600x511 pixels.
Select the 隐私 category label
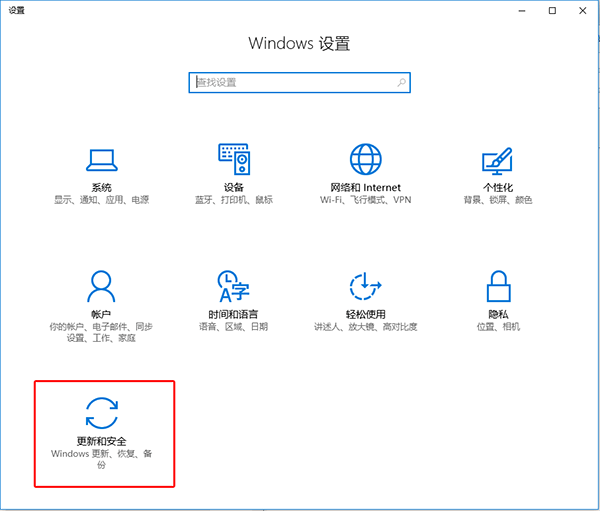pyautogui.click(x=498, y=315)
